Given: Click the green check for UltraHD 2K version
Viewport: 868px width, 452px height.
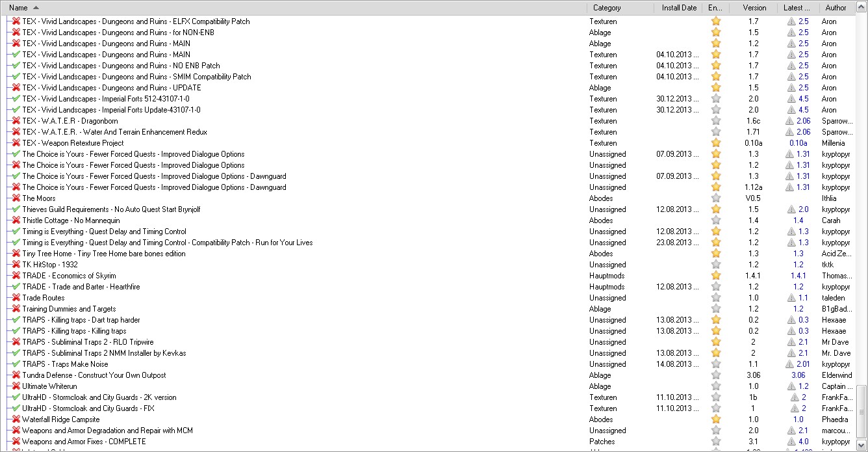Looking at the screenshot, I should 16,397.
